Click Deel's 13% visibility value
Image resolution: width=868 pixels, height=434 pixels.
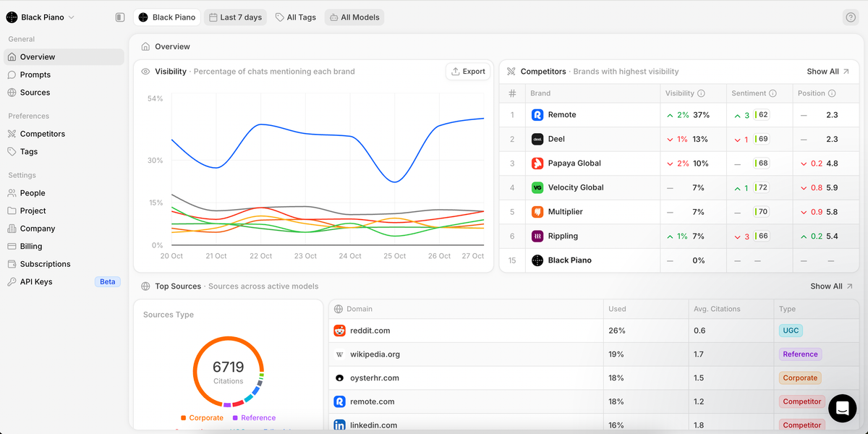[700, 139]
